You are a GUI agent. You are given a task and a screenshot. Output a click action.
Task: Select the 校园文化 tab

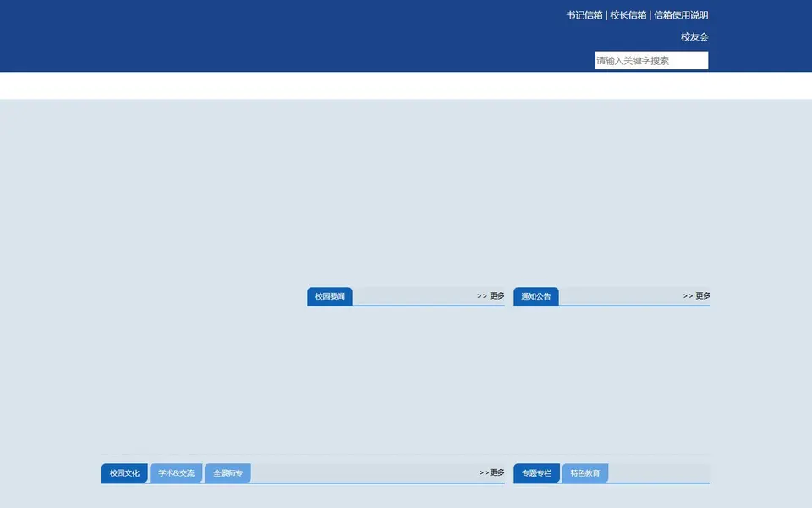coord(125,473)
